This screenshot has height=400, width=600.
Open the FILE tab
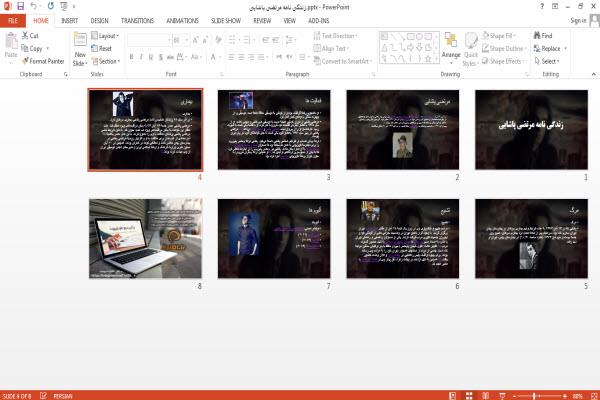click(x=13, y=21)
